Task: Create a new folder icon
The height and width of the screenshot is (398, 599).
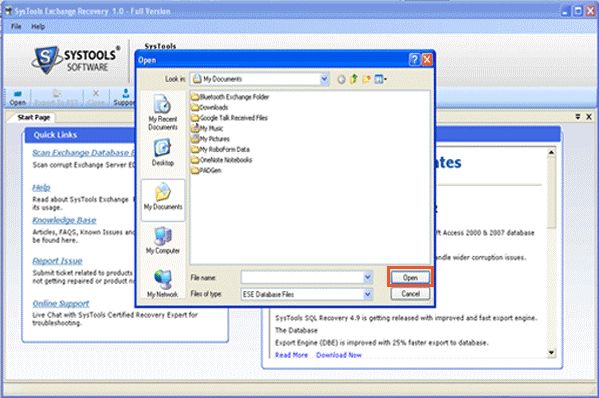Action: coord(366,79)
